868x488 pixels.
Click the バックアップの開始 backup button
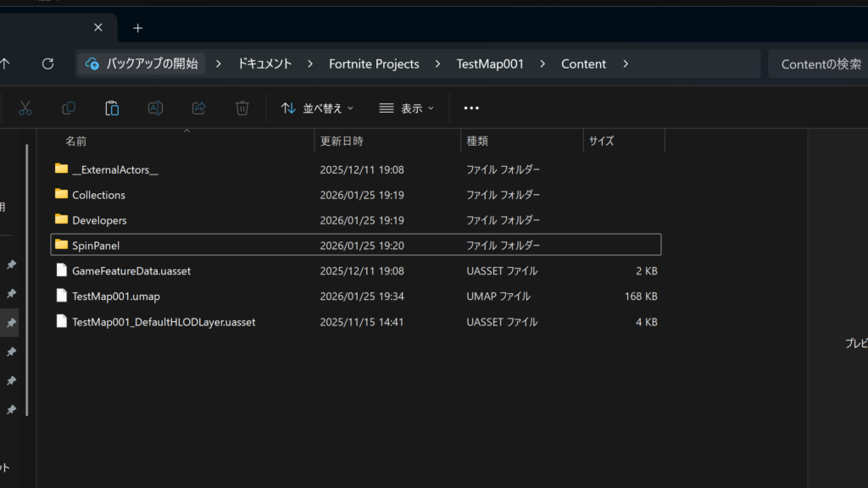tap(143, 64)
